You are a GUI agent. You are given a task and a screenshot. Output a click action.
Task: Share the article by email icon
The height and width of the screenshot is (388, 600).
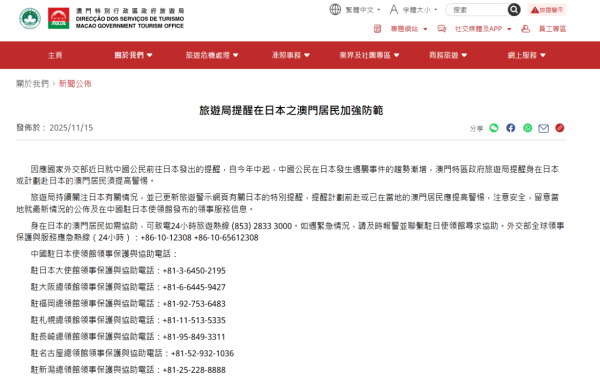click(543, 128)
